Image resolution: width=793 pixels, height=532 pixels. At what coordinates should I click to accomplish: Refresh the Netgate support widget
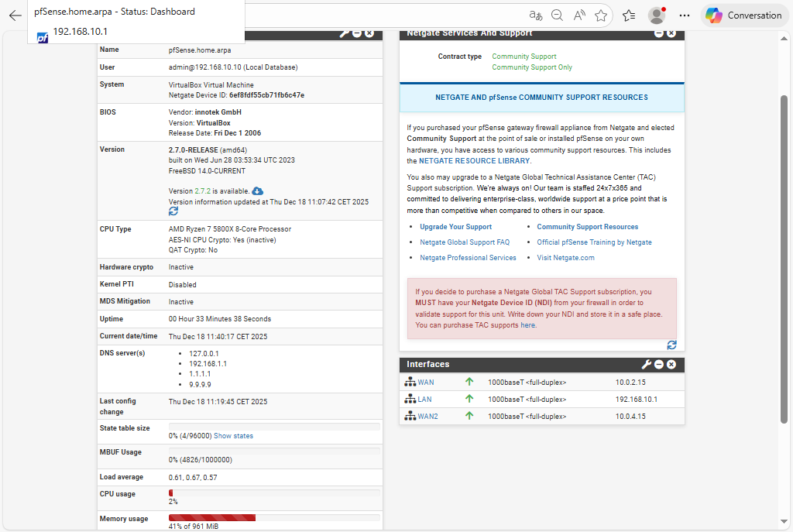click(671, 345)
